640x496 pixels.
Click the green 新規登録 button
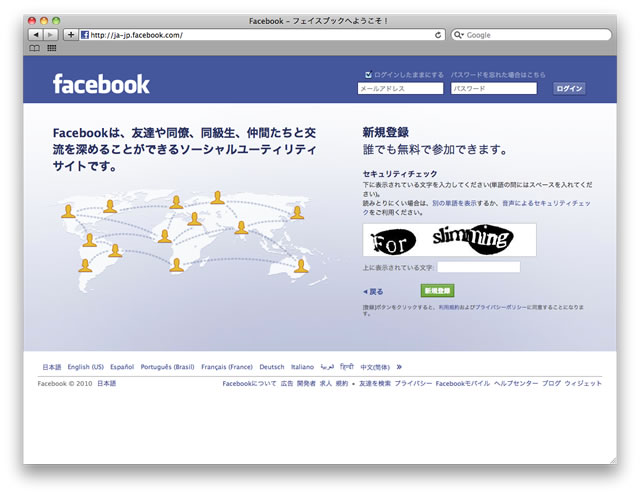point(437,291)
